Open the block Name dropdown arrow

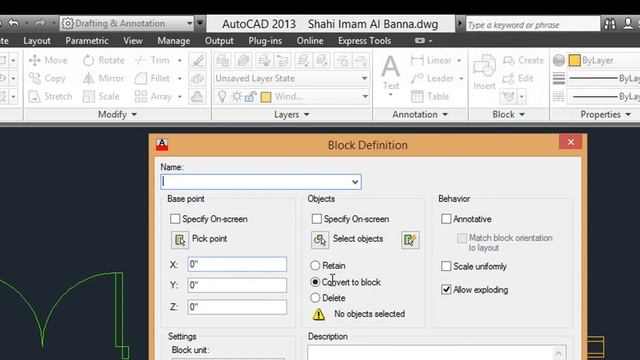355,182
